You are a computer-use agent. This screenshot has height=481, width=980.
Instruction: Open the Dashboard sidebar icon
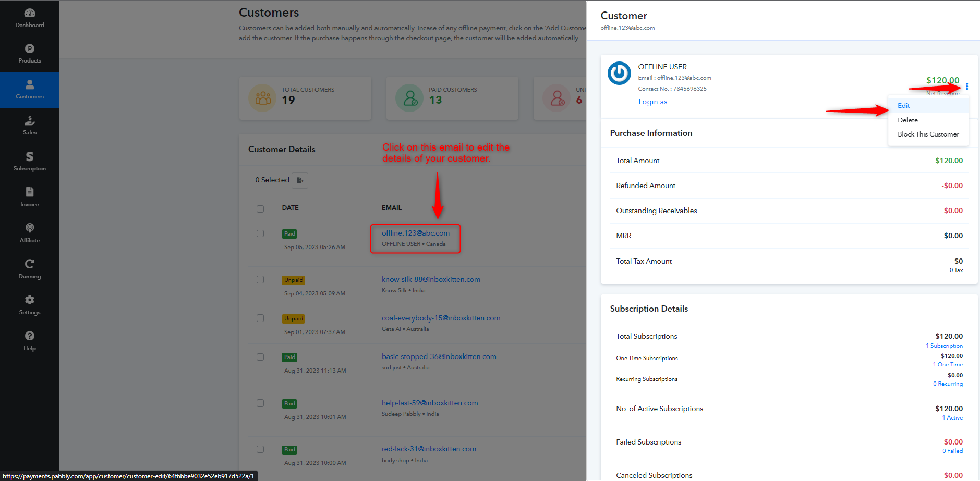pos(30,18)
